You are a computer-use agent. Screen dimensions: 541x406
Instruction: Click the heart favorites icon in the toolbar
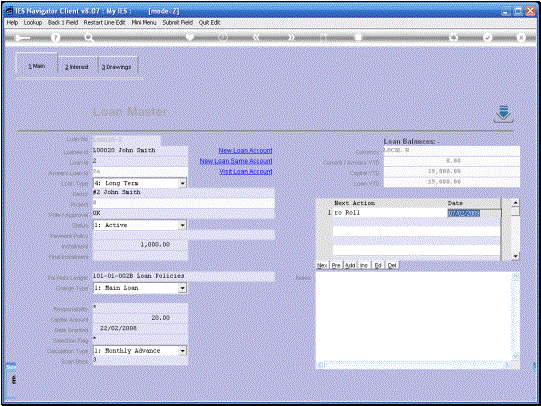pos(190,37)
